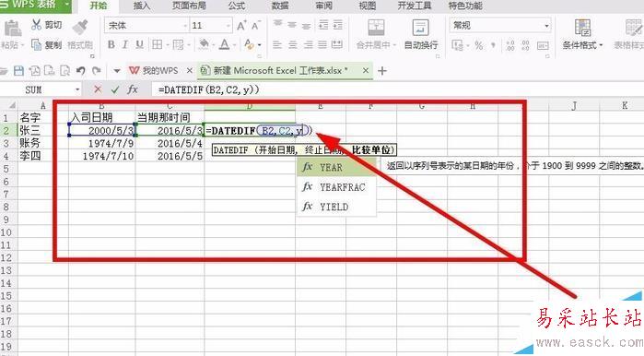Open the 数据 ribbon tab

(280, 6)
